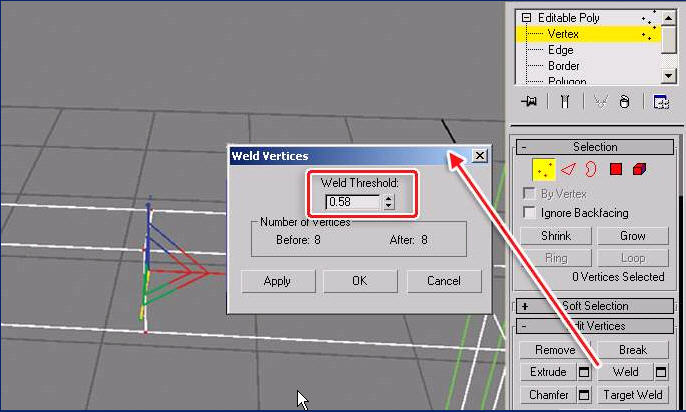Click the Weld Threshold value field
Viewport: 686px width, 412px height.
coord(353,202)
